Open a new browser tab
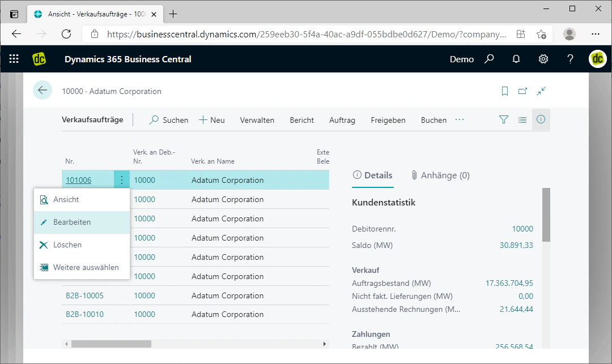The image size is (612, 364). tap(173, 14)
